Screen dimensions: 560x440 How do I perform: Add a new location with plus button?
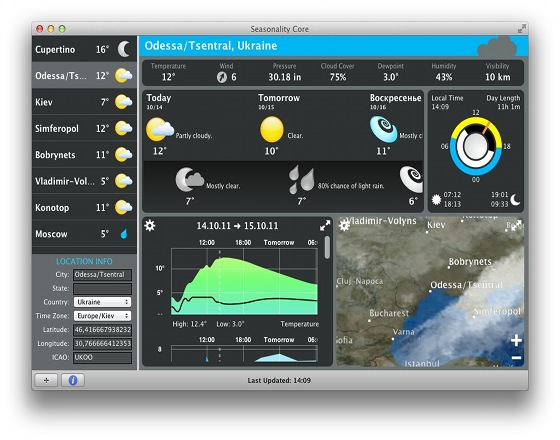coord(46,380)
